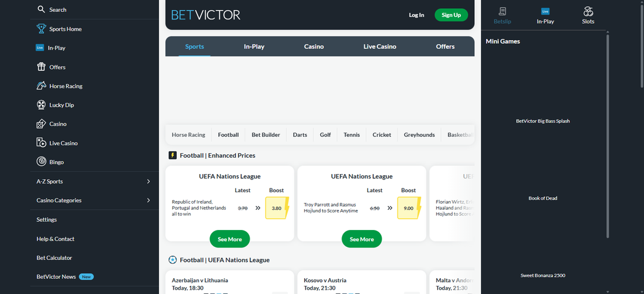644x294 pixels.
Task: Click the BetVictor logo
Action: 206,15
